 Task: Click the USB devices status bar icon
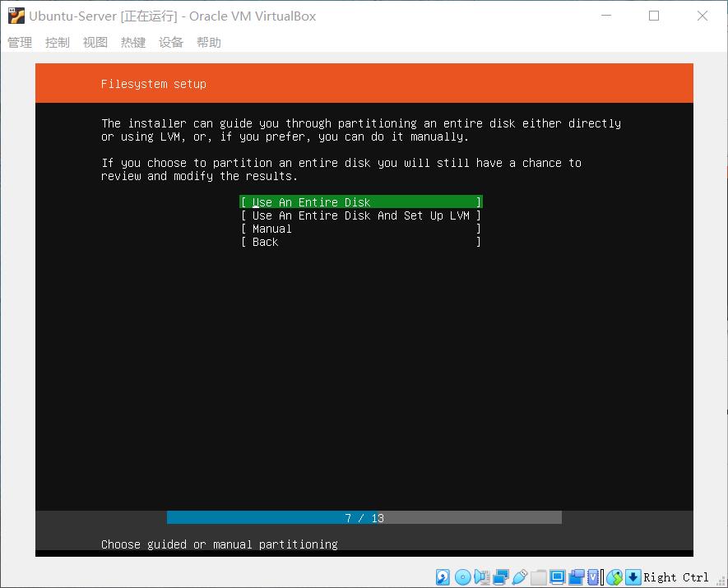[517, 577]
